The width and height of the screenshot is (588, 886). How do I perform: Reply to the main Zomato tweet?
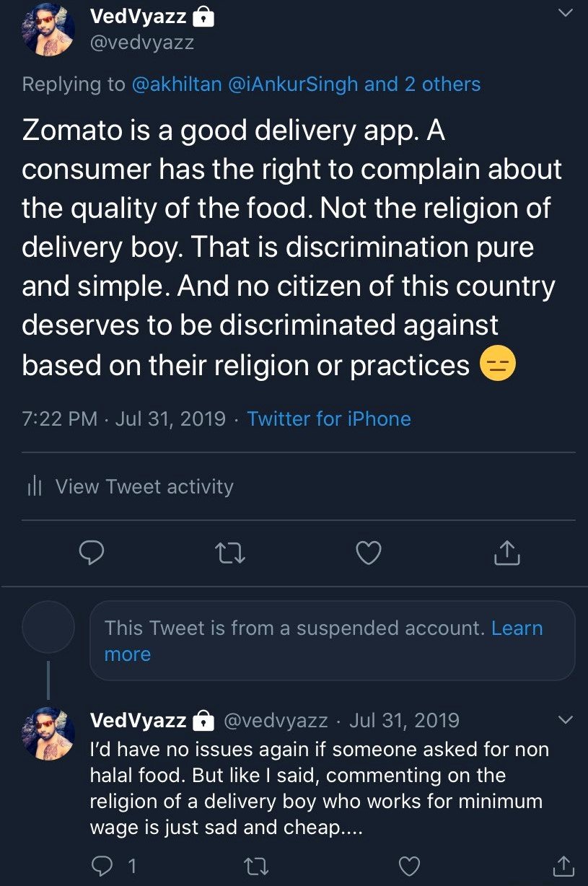[92, 553]
